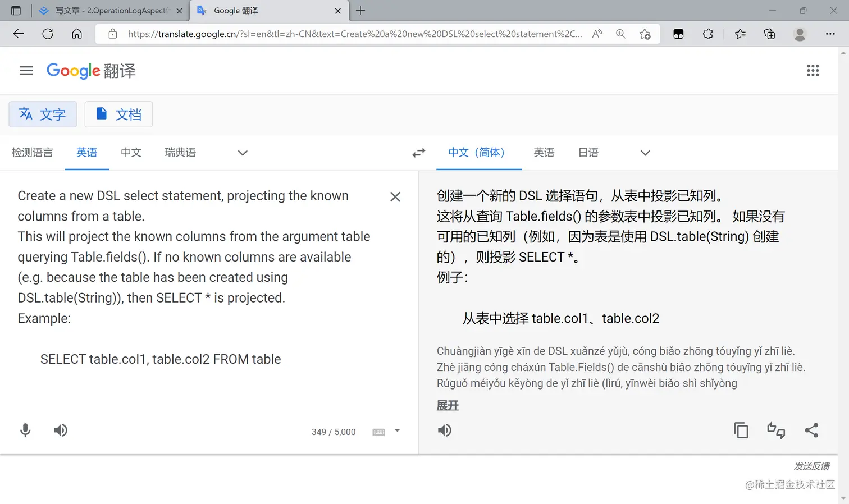Click the 发送反馈 feedback link

[812, 466]
